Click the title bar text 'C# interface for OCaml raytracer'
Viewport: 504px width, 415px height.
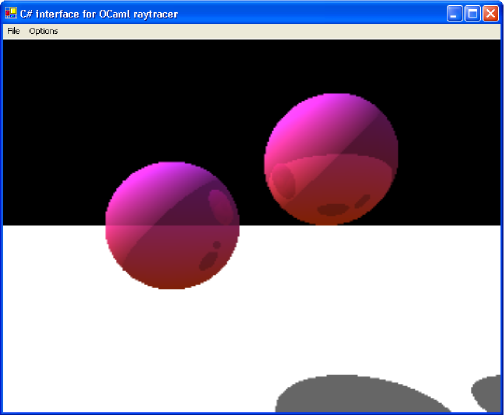pos(99,14)
